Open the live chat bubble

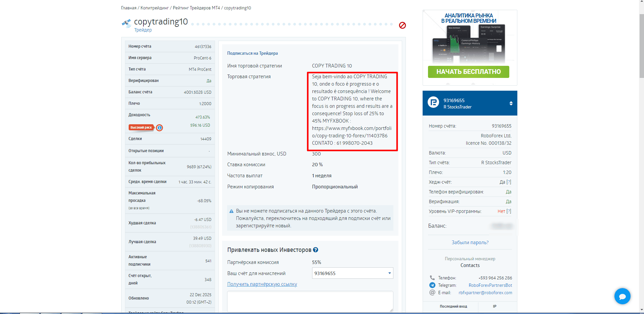(622, 296)
